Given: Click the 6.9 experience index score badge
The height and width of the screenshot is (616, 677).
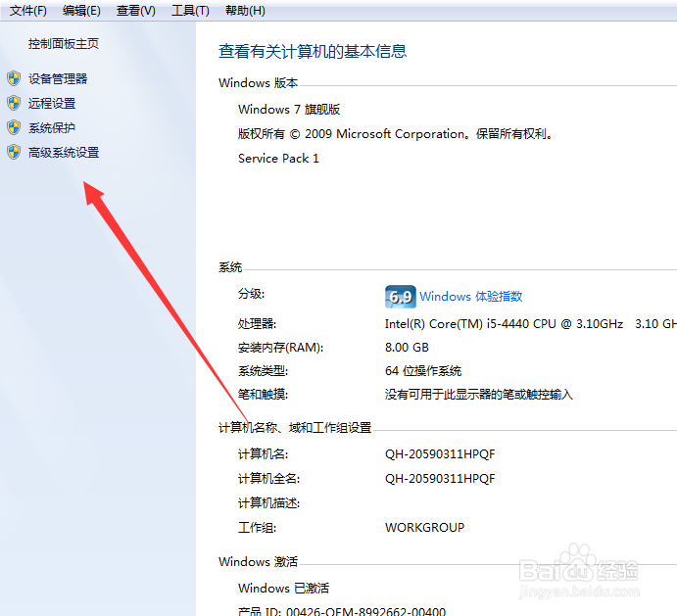Looking at the screenshot, I should point(401,297).
